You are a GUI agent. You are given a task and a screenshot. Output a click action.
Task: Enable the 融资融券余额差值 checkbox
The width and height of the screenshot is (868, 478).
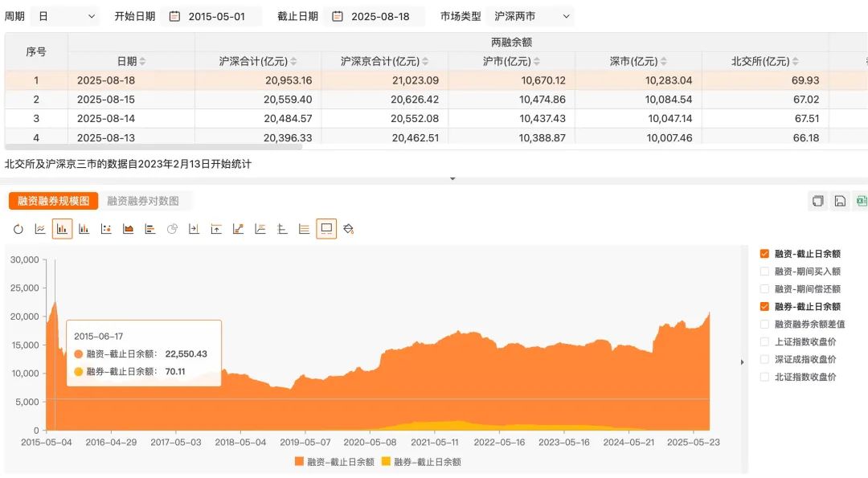click(x=764, y=325)
